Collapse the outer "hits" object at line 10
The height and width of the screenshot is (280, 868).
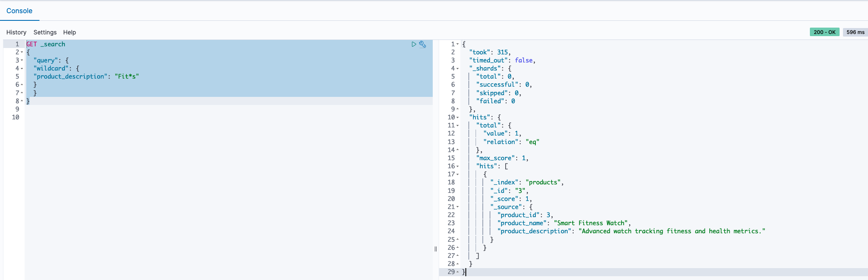point(457,117)
